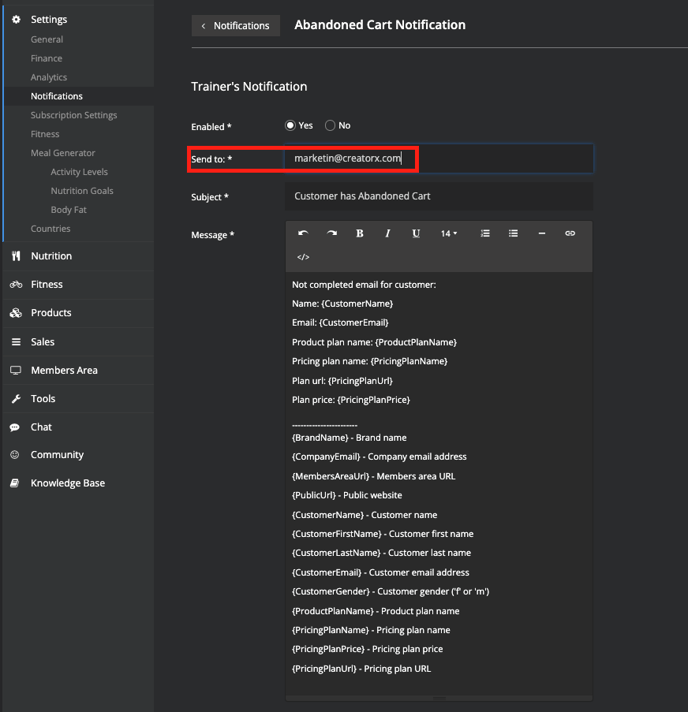This screenshot has width=688, height=712.
Task: Click the '{PricingPlanUrl} - Pricing plan URL' line
Action: (361, 669)
